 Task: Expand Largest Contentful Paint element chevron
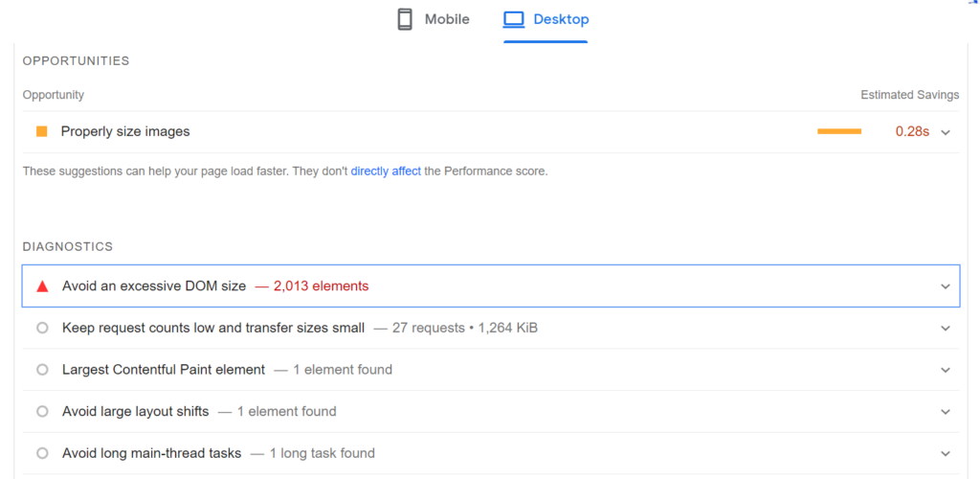945,370
